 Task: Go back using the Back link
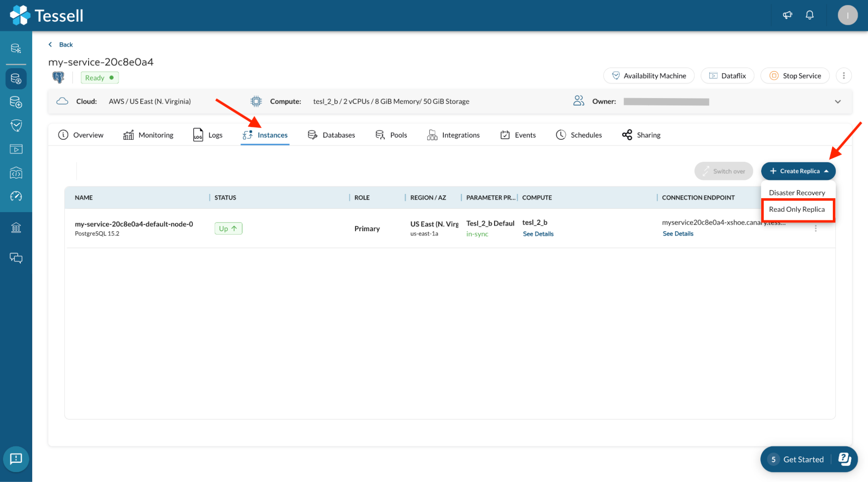coord(61,44)
